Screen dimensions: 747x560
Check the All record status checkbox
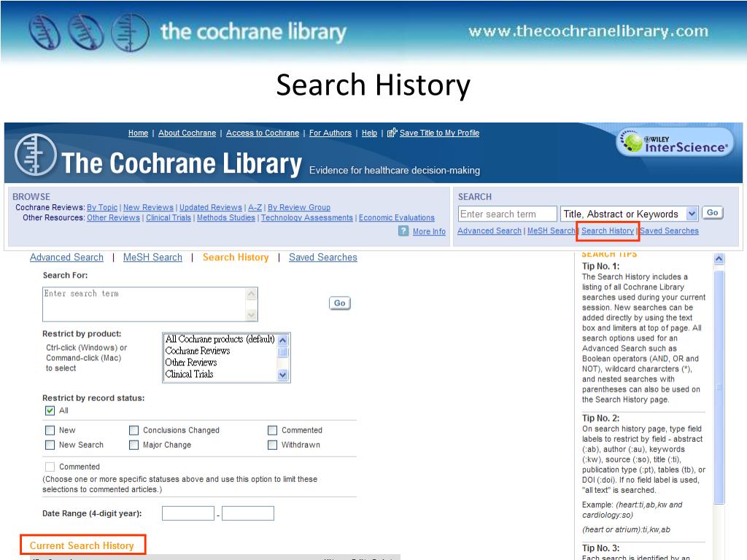coord(50,411)
